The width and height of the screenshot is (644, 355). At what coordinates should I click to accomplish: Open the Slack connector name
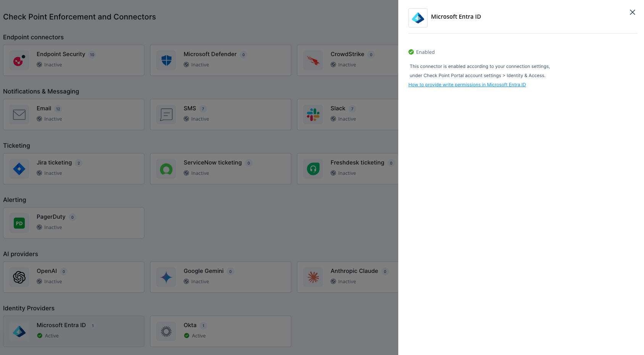(338, 108)
